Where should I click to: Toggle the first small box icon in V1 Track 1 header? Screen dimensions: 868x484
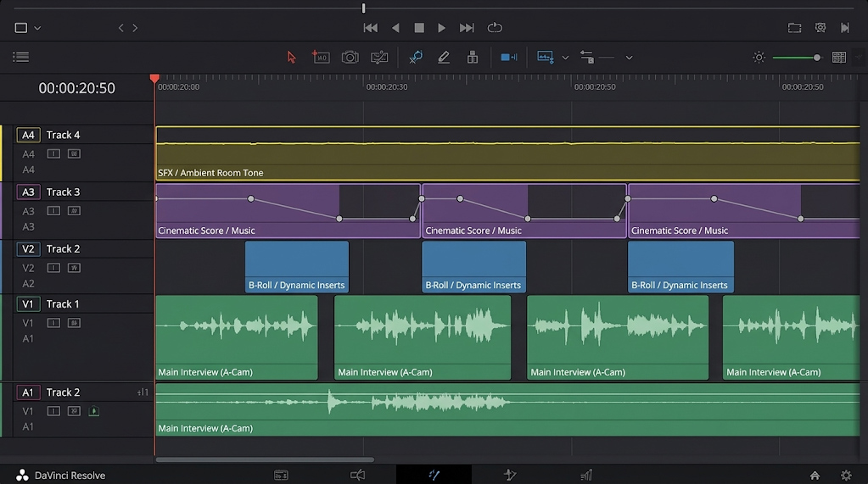coord(53,322)
